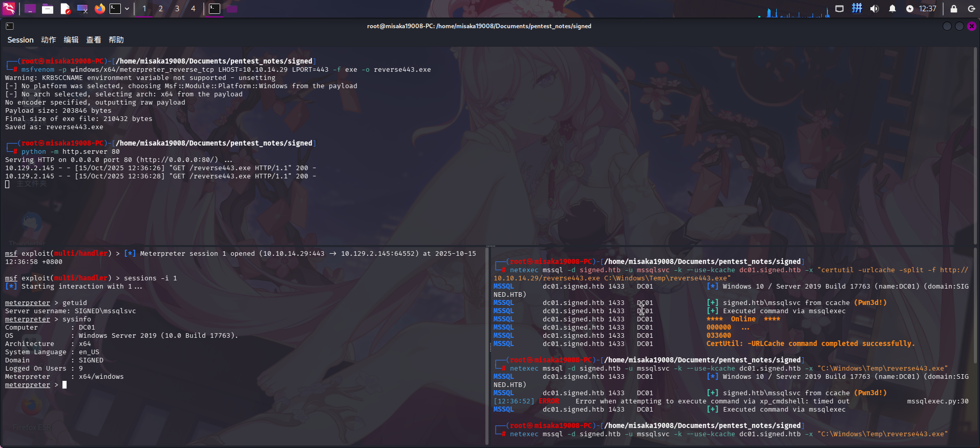Click the 12:36:26 GET /reverse443.exe log line
Image resolution: width=980 pixels, height=448 pixels.
point(160,168)
